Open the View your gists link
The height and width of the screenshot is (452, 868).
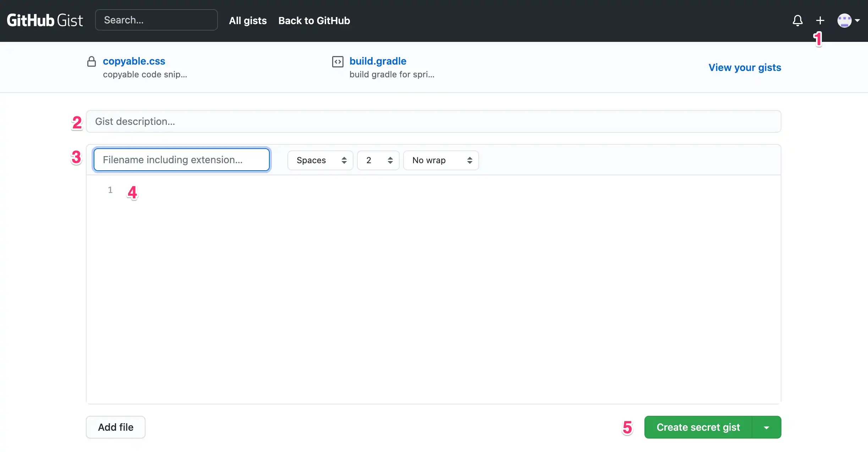(x=745, y=67)
